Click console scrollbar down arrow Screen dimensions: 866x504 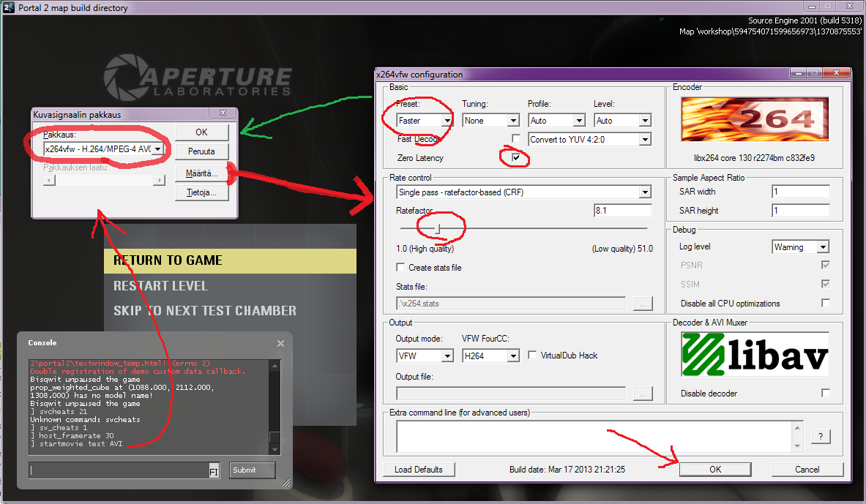pyautogui.click(x=275, y=450)
